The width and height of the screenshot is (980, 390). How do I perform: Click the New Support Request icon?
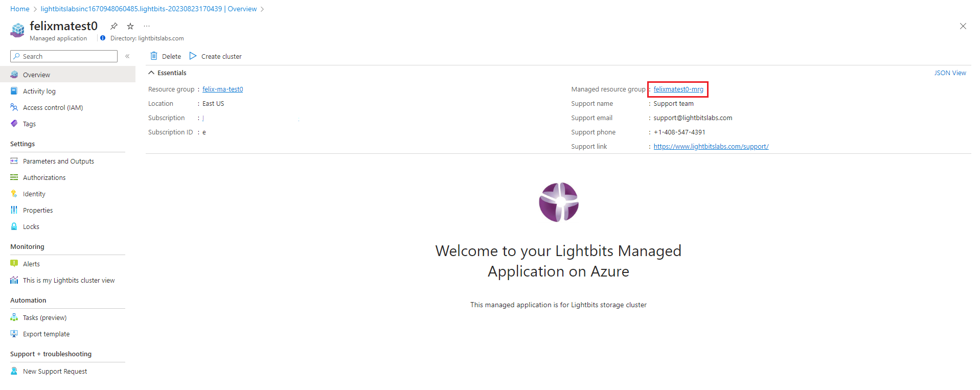[14, 371]
